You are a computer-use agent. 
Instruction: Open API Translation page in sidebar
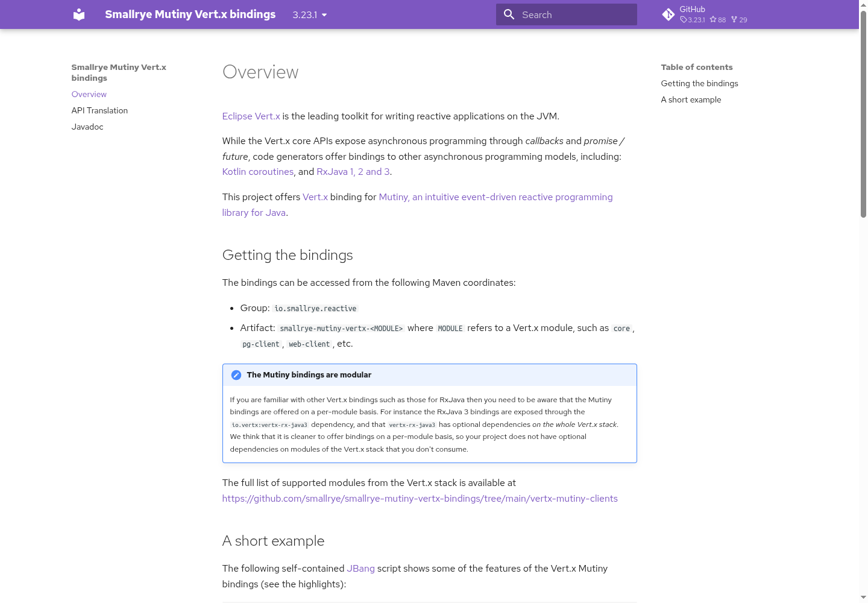99,110
